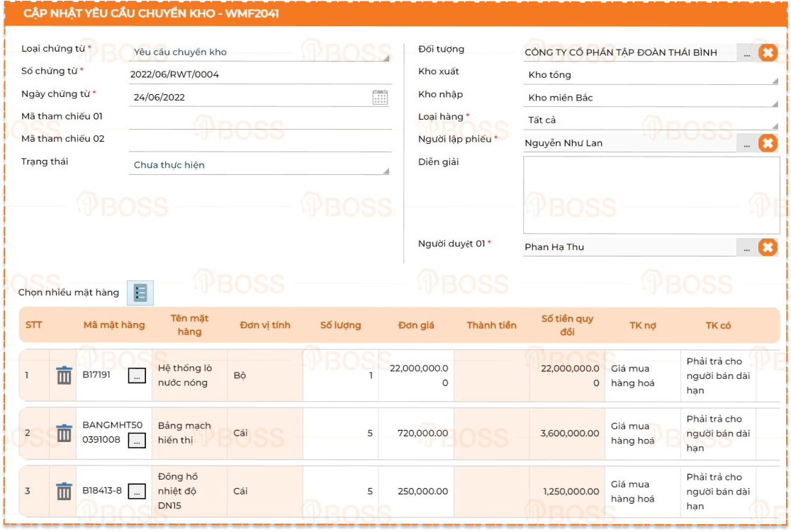Open the Trạng thái status dropdown

coord(259,165)
